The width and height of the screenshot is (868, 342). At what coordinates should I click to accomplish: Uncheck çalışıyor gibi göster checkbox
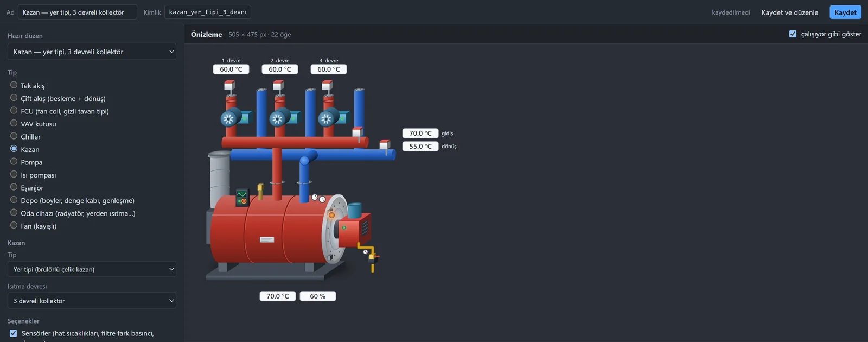pyautogui.click(x=793, y=34)
